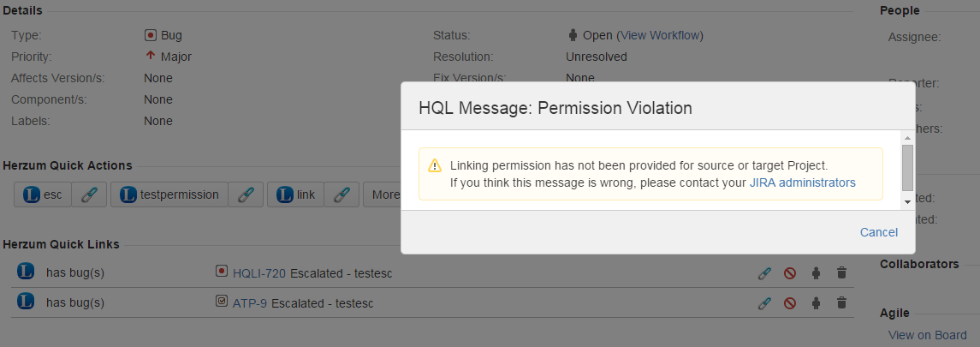Image resolution: width=980 pixels, height=347 pixels.
Task: Open issue HQLI-720
Action: point(258,273)
